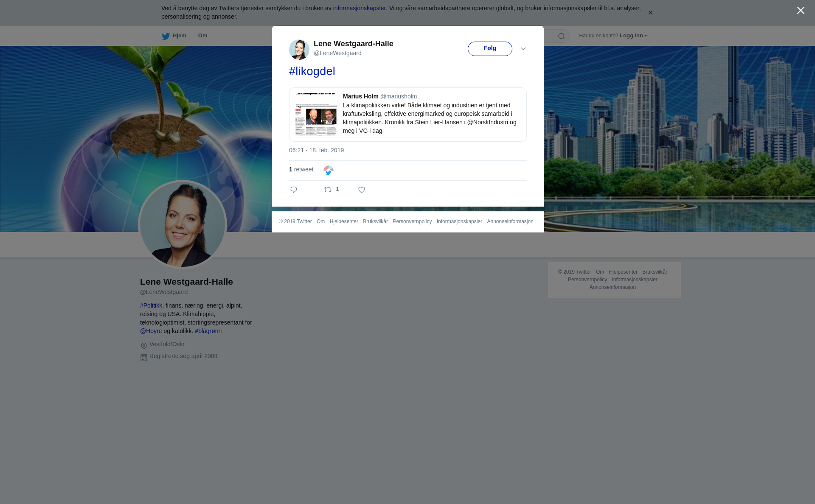815x504 pixels.
Task: Click the 06:21 - 18. feb. 2019 timestamp
Action: 316,150
